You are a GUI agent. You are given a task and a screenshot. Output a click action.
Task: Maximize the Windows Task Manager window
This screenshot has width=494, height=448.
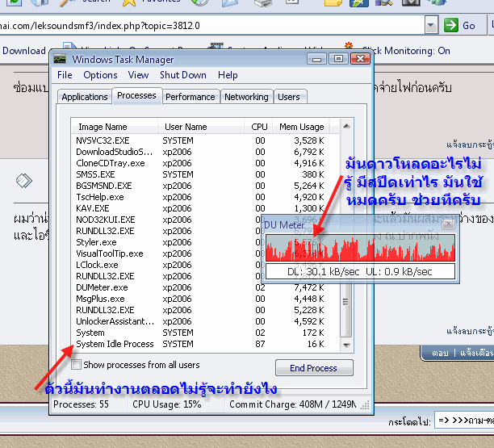(339, 59)
